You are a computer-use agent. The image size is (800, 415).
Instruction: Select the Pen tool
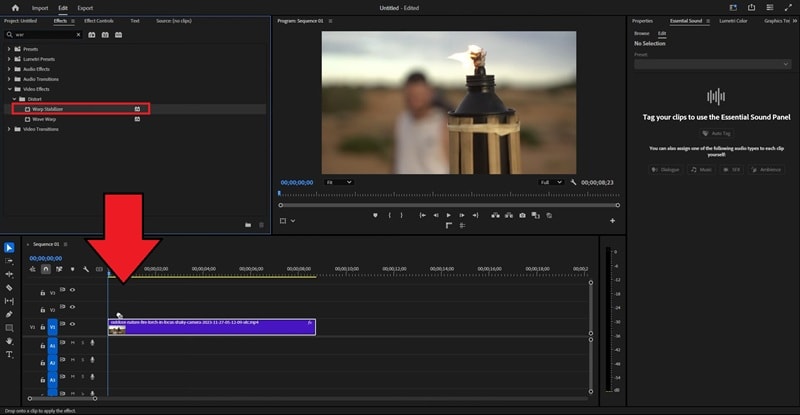[x=9, y=314]
